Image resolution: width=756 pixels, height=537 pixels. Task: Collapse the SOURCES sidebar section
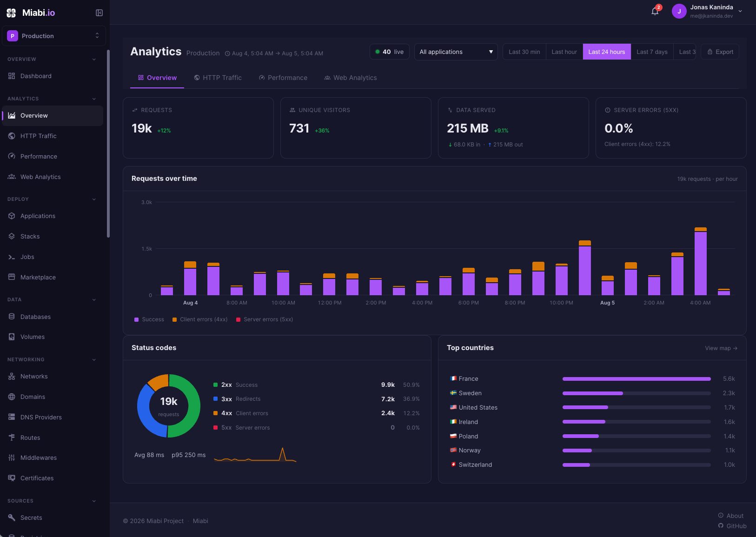coord(94,501)
